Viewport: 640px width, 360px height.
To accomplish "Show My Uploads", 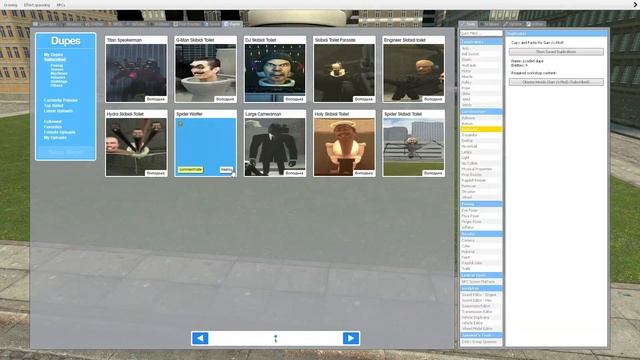I will pyautogui.click(x=55, y=138).
